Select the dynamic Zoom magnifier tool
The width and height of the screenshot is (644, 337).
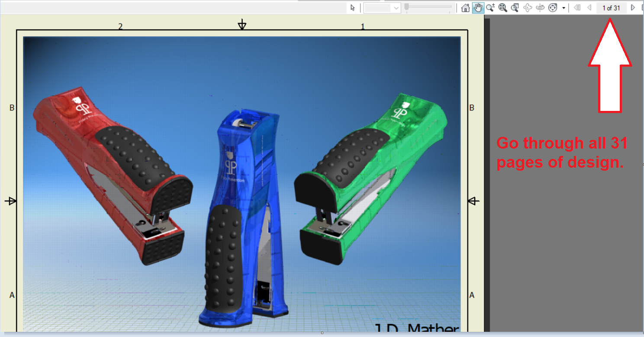(489, 7)
